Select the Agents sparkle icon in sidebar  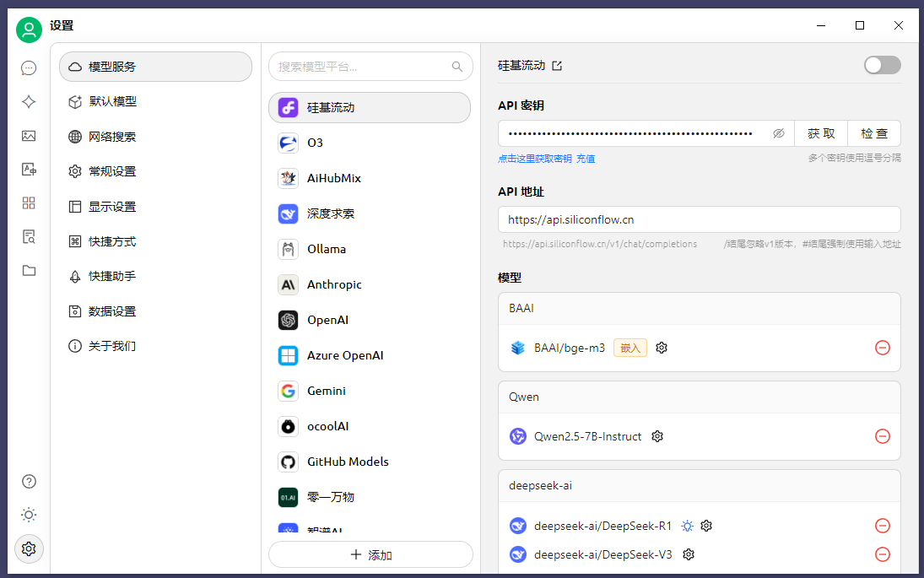(28, 101)
